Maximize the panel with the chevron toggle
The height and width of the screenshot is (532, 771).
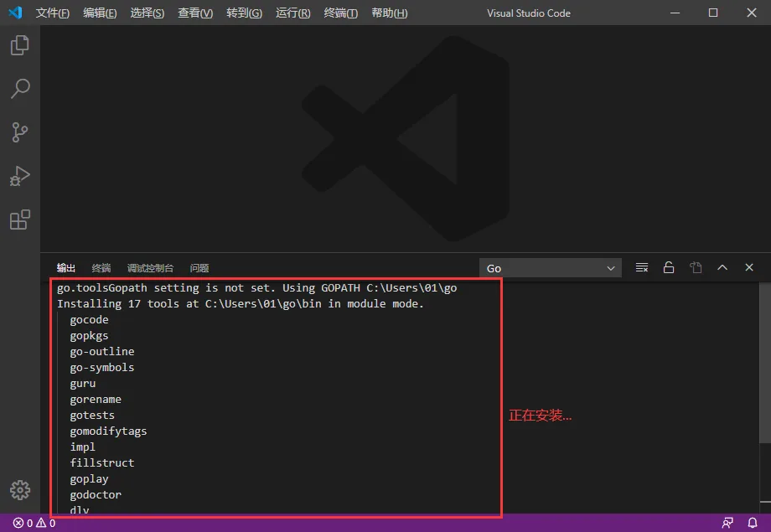722,267
